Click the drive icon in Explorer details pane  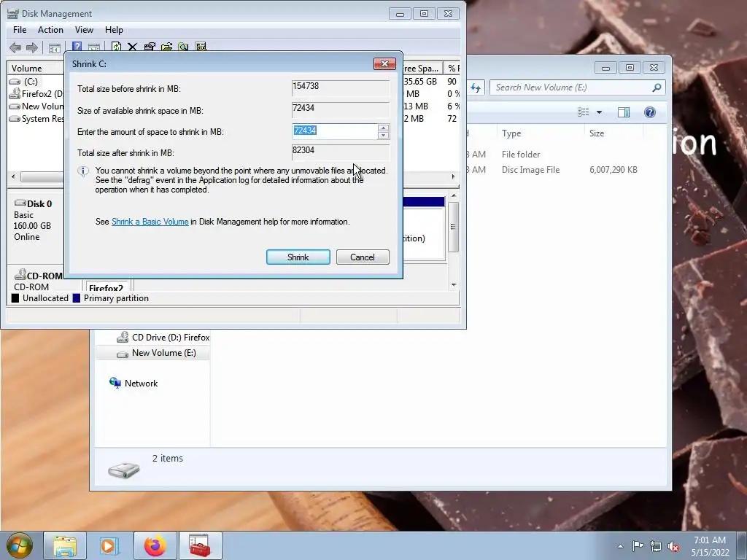pos(124,470)
